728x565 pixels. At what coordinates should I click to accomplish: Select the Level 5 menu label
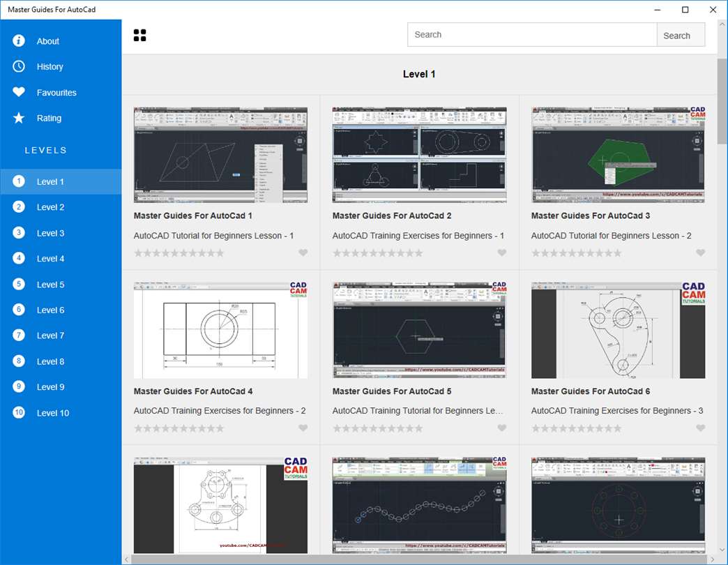51,285
